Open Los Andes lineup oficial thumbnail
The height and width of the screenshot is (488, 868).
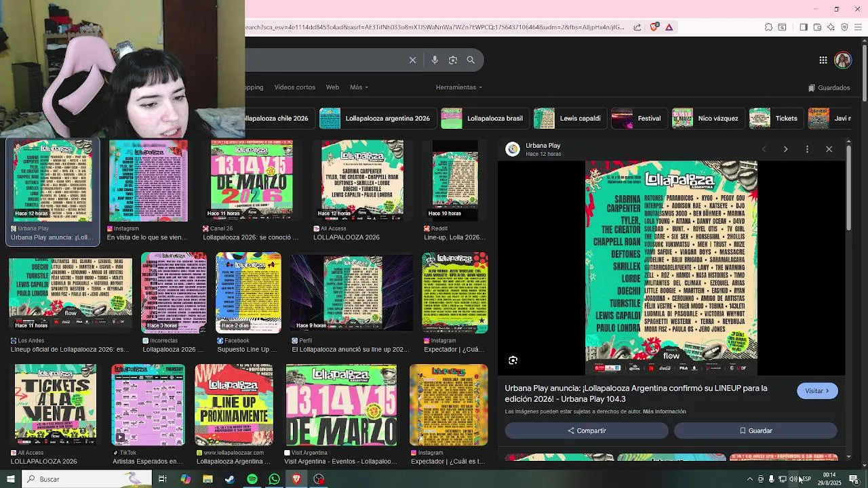click(x=70, y=292)
